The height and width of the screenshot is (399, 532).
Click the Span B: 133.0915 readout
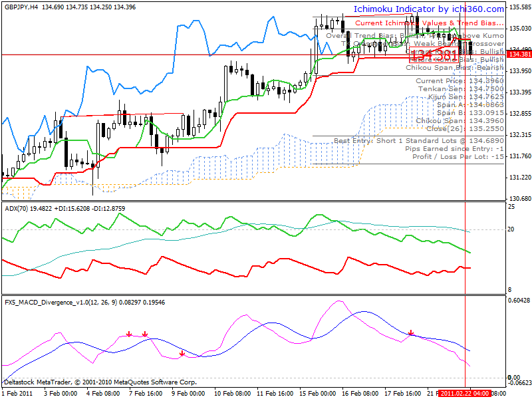[x=471, y=113]
